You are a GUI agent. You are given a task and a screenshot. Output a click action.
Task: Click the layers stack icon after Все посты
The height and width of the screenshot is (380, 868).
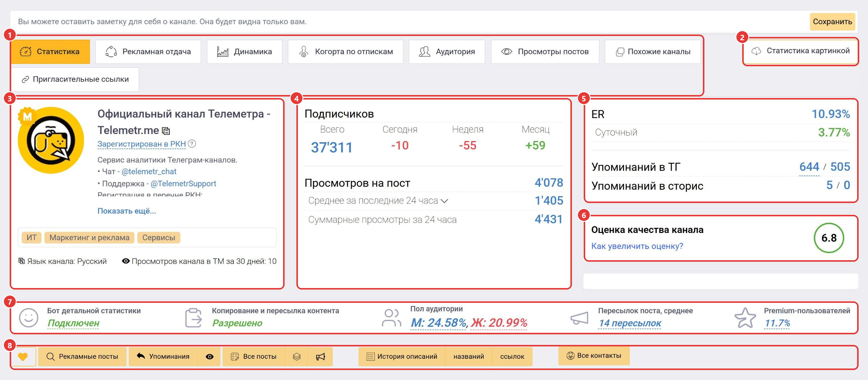[x=296, y=356]
